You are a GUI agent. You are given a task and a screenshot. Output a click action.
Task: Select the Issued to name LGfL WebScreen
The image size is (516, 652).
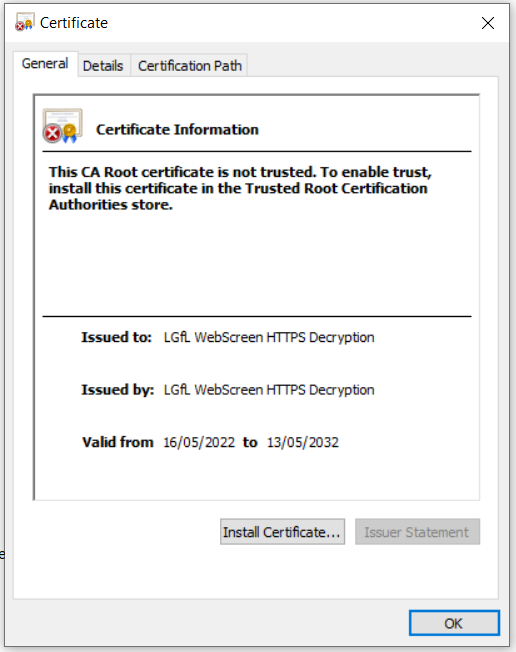(x=269, y=337)
